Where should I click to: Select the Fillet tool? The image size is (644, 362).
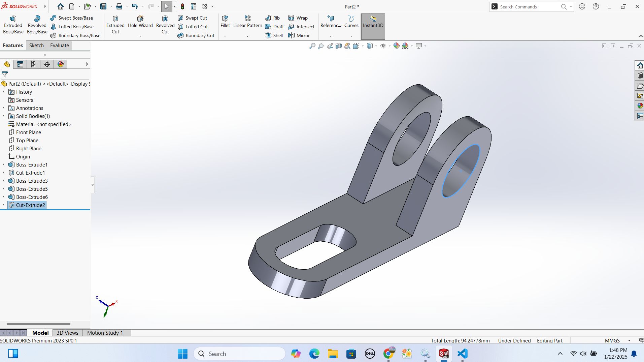pyautogui.click(x=225, y=22)
